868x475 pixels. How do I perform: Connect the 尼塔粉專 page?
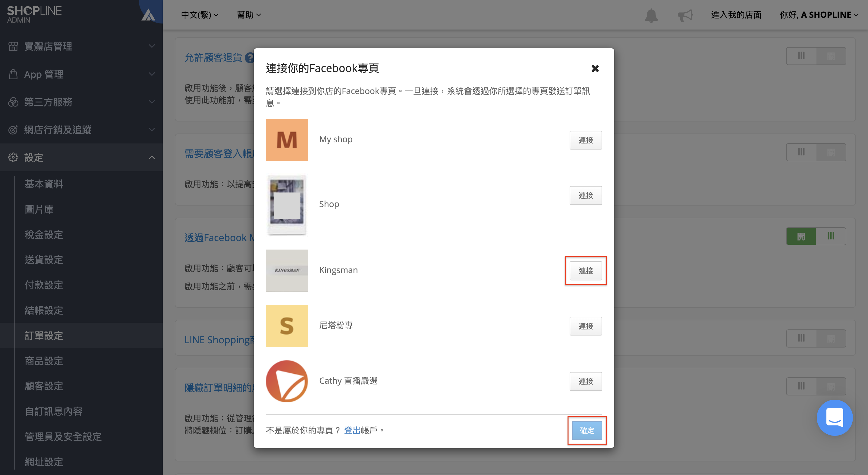(586, 326)
